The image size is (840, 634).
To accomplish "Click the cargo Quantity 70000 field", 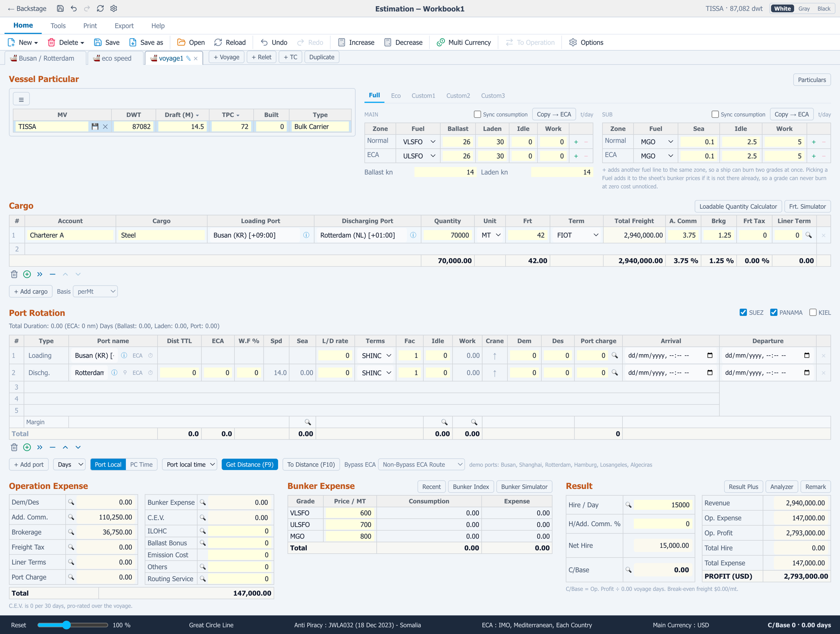I will [x=447, y=235].
